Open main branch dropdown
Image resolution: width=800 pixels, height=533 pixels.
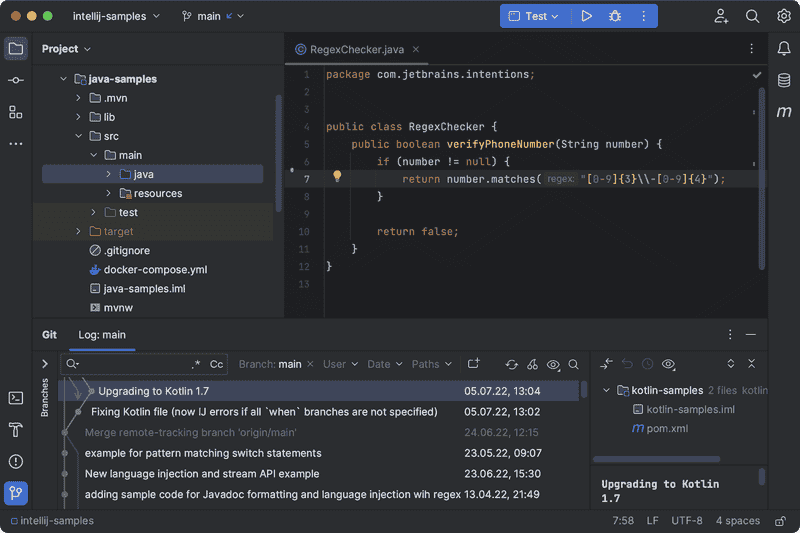tap(213, 16)
